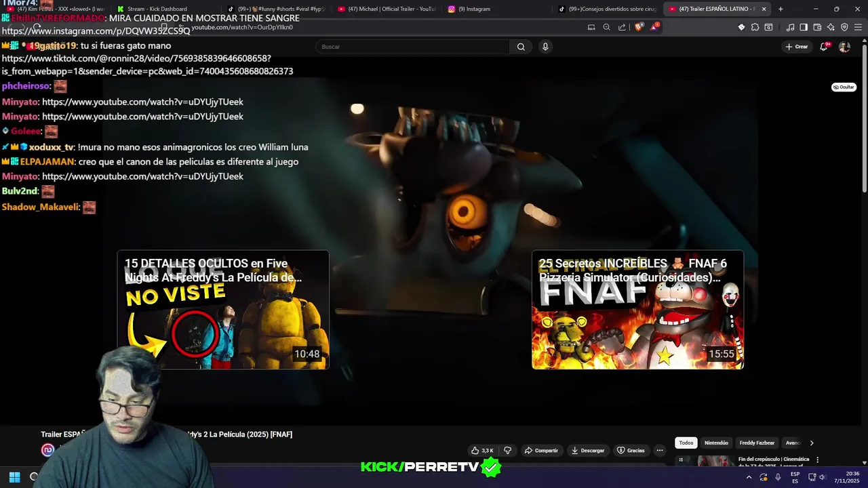Click the Brave Shields lion icon
868x488 pixels.
tap(639, 27)
